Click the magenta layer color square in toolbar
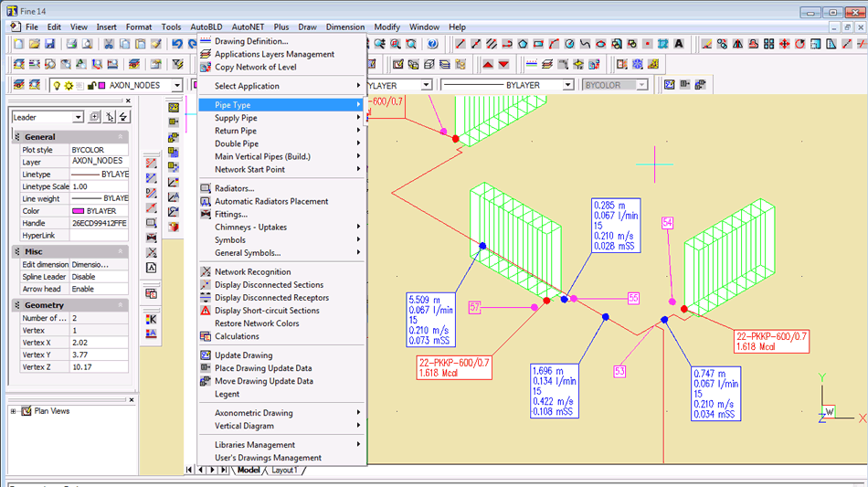Image resolution: width=868 pixels, height=487 pixels. pyautogui.click(x=101, y=85)
